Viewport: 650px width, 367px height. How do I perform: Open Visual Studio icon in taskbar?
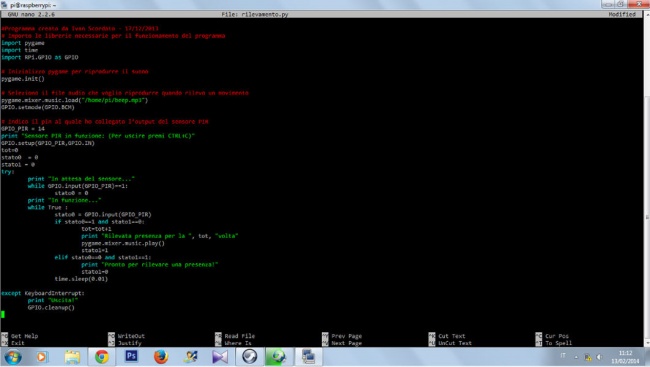(x=220, y=357)
